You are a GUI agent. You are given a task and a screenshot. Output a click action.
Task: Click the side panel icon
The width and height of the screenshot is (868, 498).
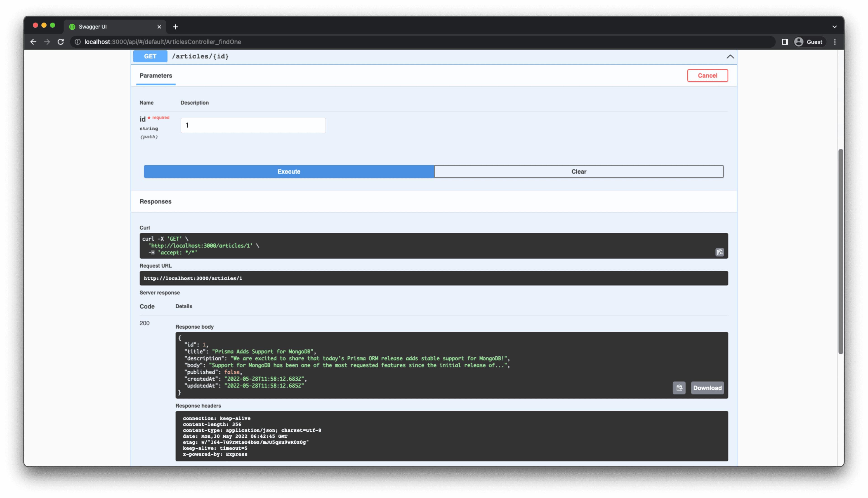785,42
